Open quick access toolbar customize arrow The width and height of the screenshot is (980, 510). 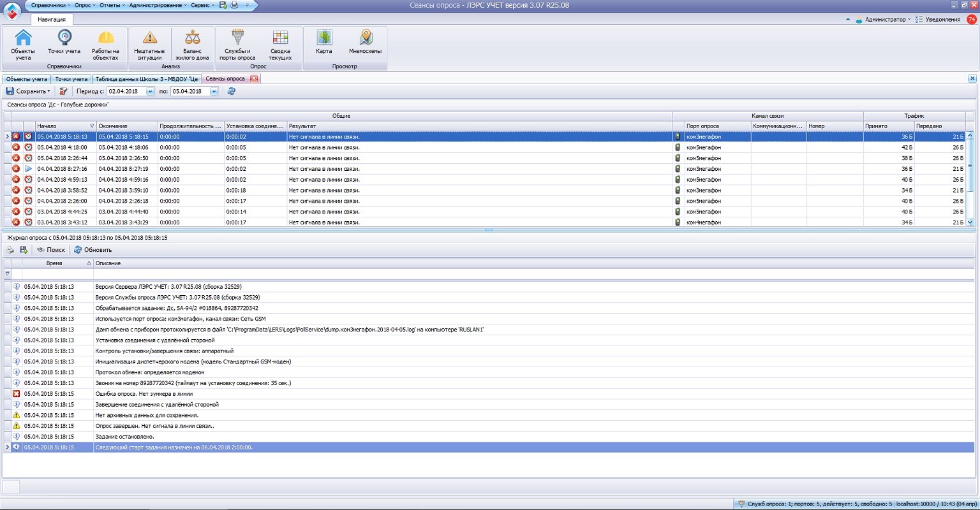click(x=248, y=5)
